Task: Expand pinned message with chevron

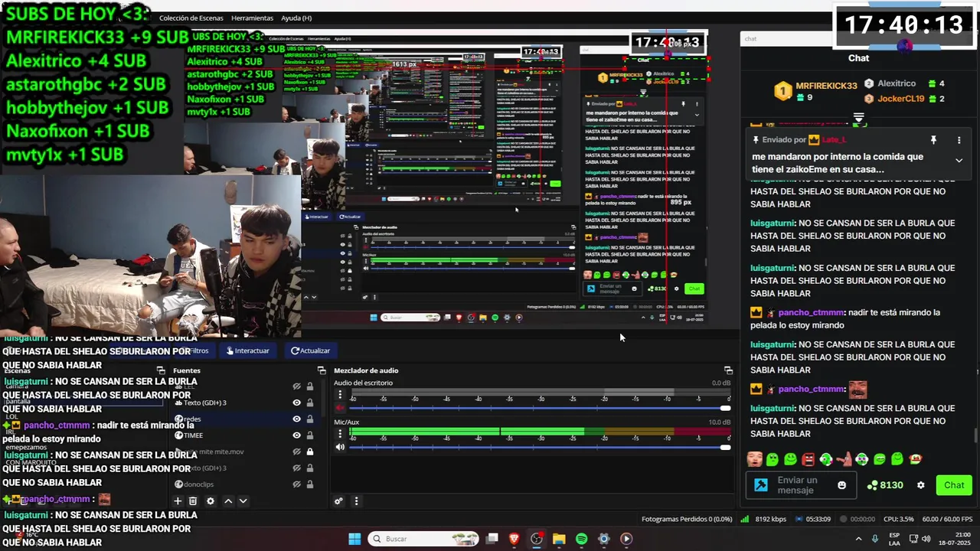Action: pos(959,160)
